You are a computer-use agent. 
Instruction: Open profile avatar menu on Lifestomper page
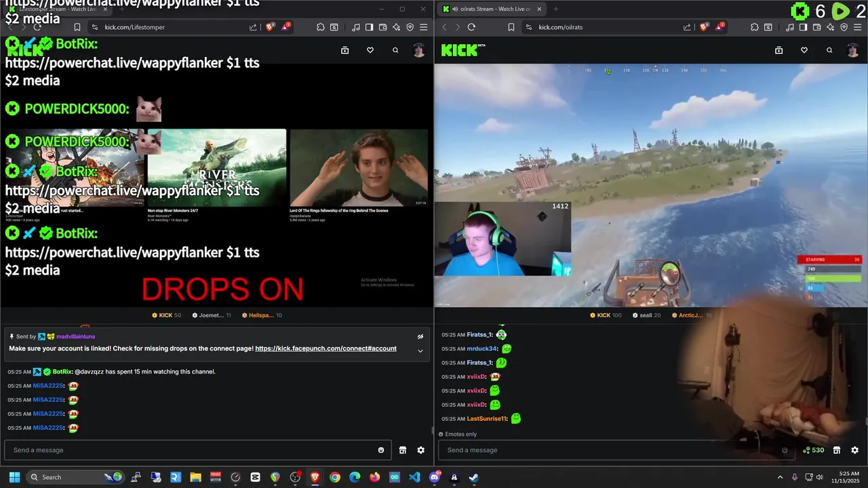419,50
